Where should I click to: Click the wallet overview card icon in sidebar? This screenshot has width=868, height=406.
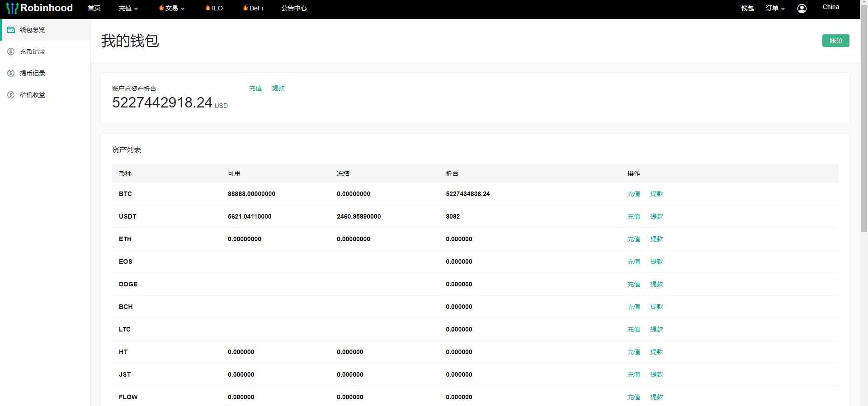[11, 30]
